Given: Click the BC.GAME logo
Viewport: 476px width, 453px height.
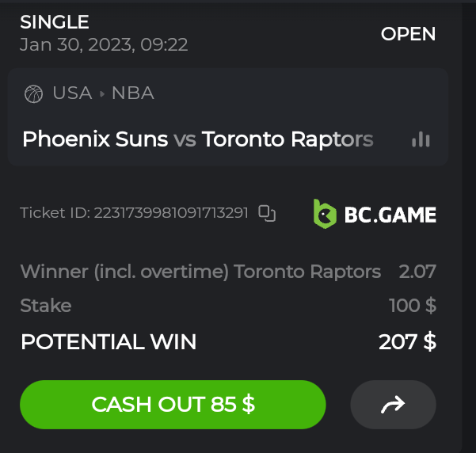Looking at the screenshot, I should (375, 214).
